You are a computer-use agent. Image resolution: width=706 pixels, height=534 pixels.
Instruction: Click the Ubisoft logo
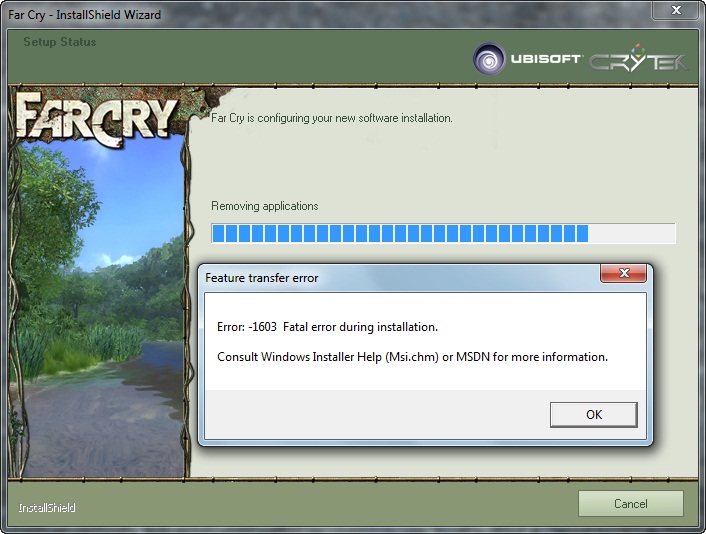pos(527,59)
